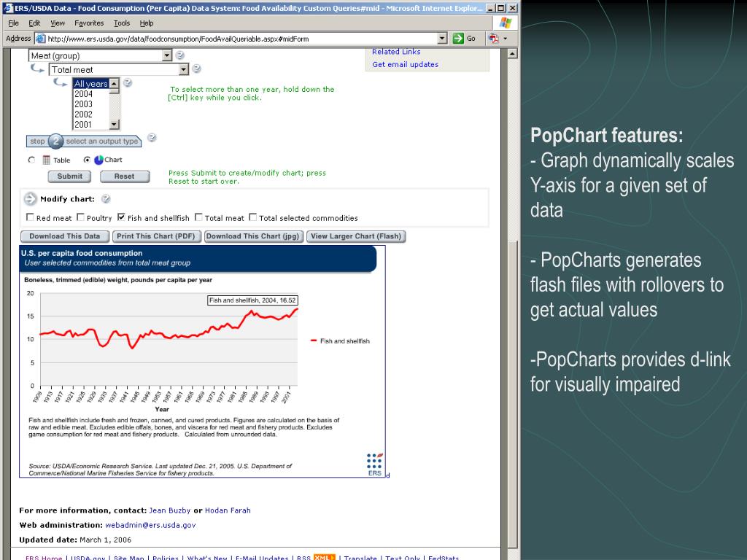Screen dimensions: 747x560
Task: Click the Chart pie icon
Action: pos(98,160)
